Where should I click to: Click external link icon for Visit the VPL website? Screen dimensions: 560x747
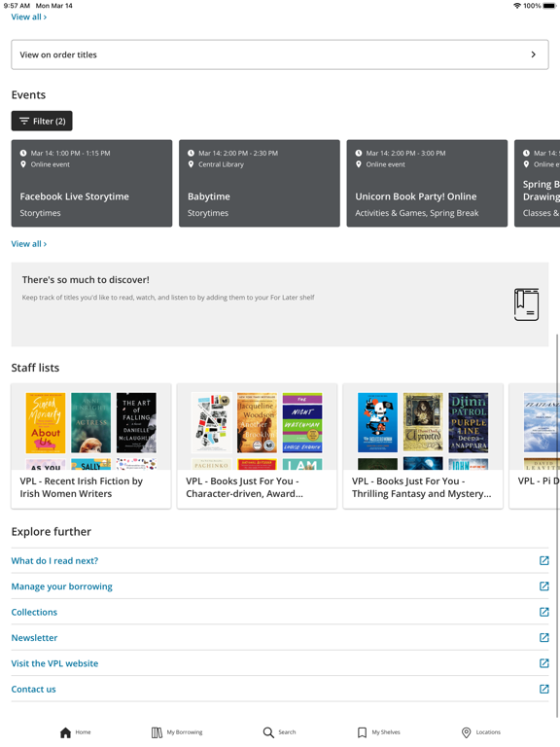coord(543,663)
